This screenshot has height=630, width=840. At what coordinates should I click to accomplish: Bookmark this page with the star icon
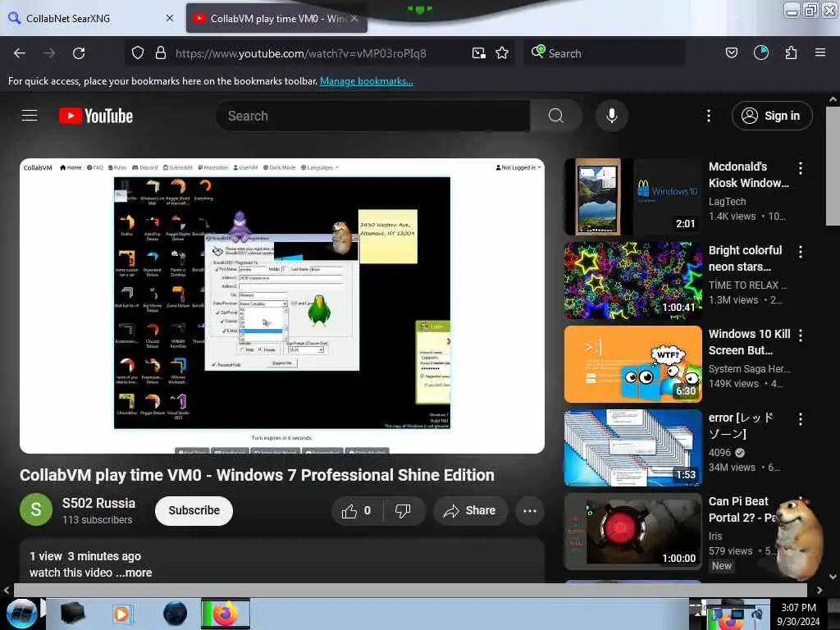pyautogui.click(x=502, y=53)
